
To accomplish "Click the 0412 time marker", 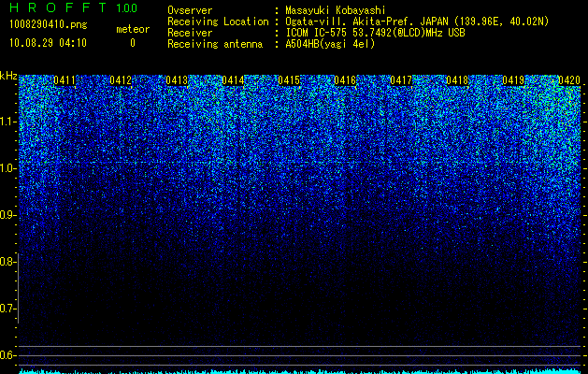I will 121,80.
